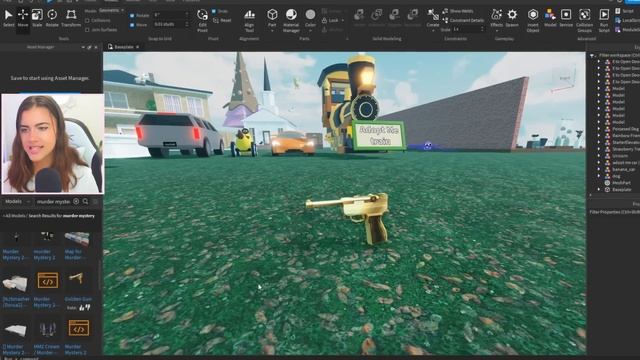Select the MM2 Crown model thumbnail

point(47,329)
